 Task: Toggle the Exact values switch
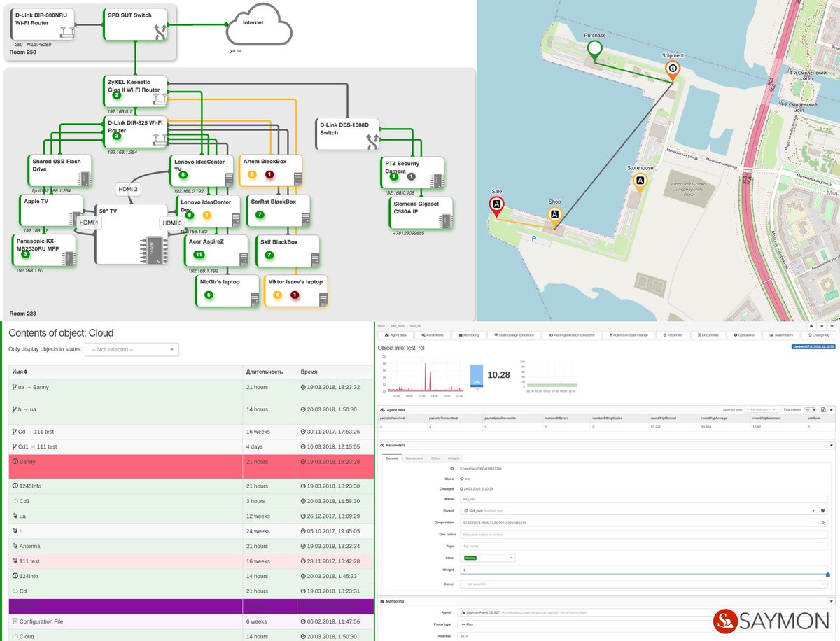[x=811, y=409]
